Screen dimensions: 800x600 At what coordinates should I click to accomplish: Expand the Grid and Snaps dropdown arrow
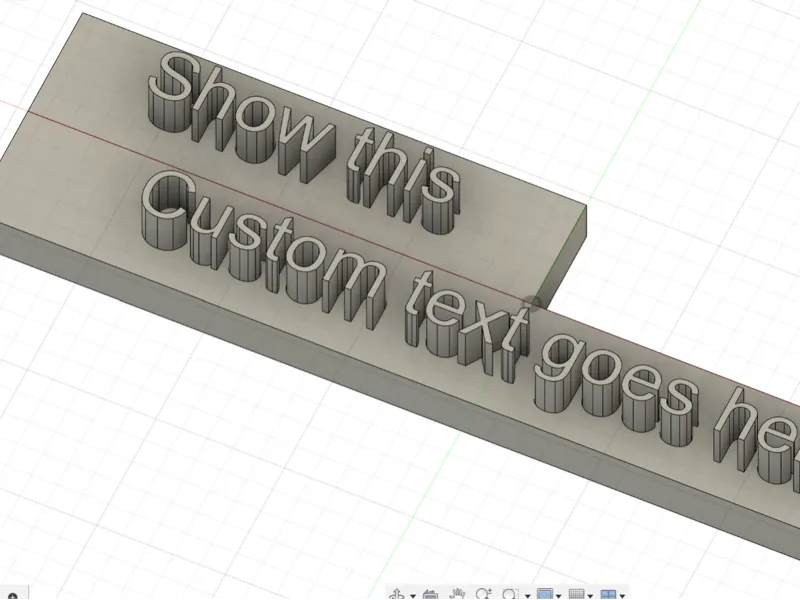click(590, 596)
